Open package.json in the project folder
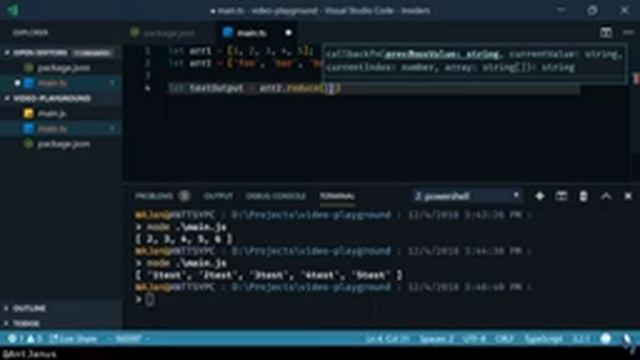This screenshot has height=360, width=640. tap(64, 144)
